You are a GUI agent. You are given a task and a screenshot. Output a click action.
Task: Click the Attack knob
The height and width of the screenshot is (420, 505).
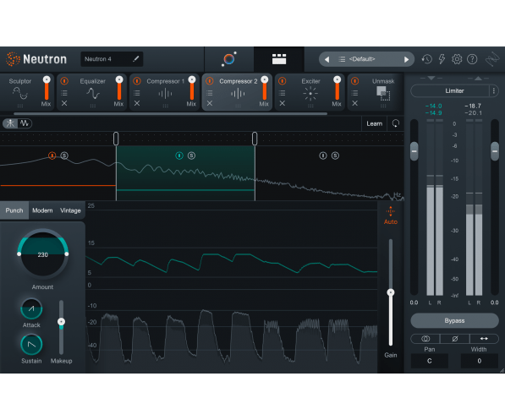click(31, 309)
